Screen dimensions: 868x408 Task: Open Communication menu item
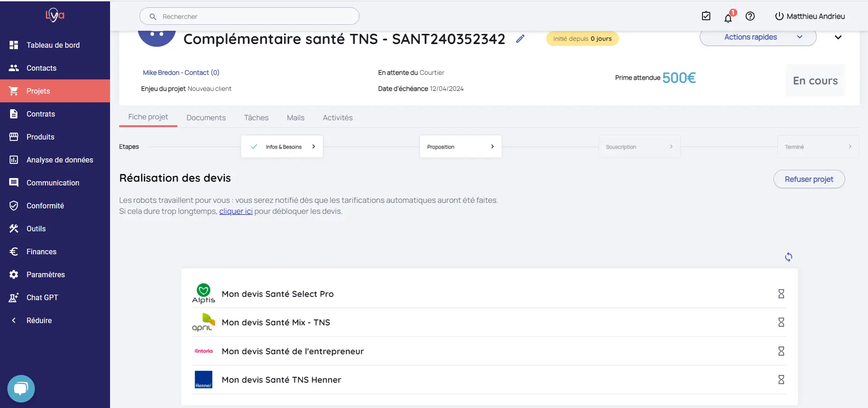tap(55, 183)
